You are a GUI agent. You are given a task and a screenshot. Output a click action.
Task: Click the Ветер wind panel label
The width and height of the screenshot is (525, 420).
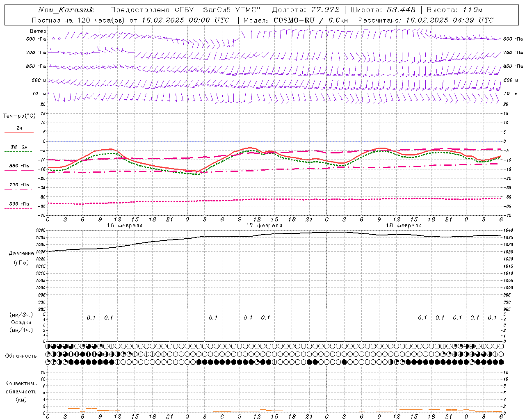[38, 31]
